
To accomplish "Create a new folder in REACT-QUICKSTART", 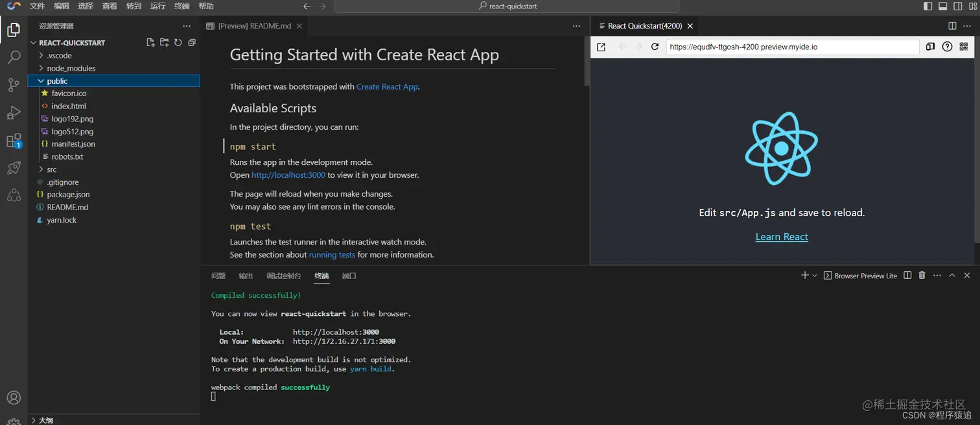I will coord(164,43).
